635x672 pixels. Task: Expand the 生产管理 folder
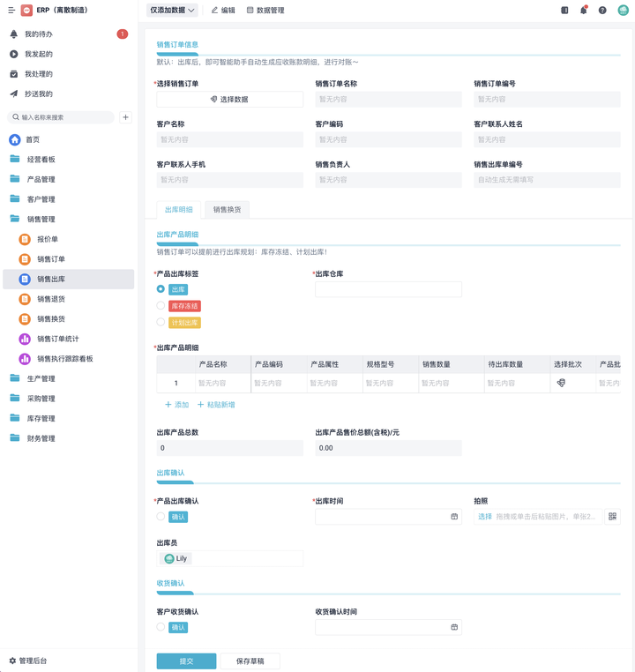click(x=41, y=378)
